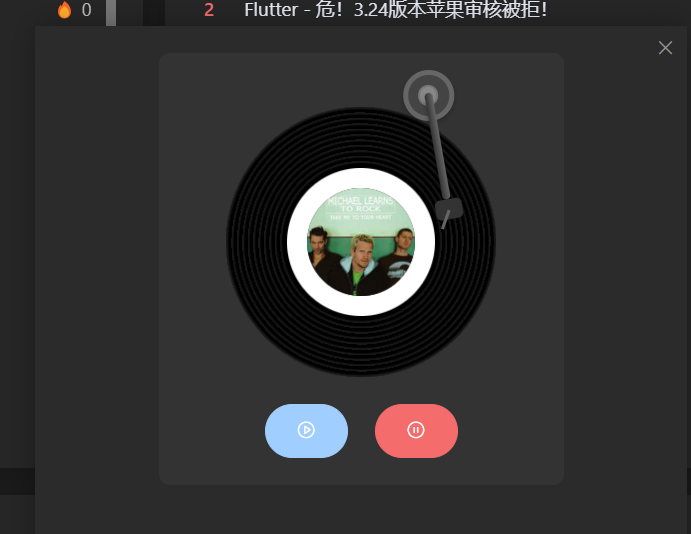The width and height of the screenshot is (691, 534).
Task: Click the pause bars icon in the red button
Action: [416, 430]
